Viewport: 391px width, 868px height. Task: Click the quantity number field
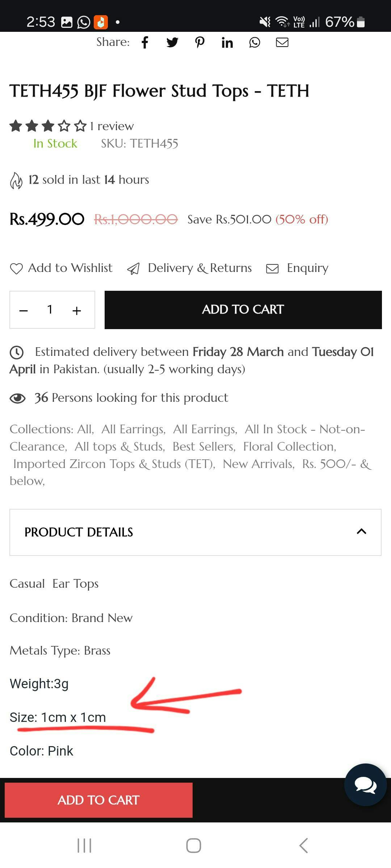point(50,310)
